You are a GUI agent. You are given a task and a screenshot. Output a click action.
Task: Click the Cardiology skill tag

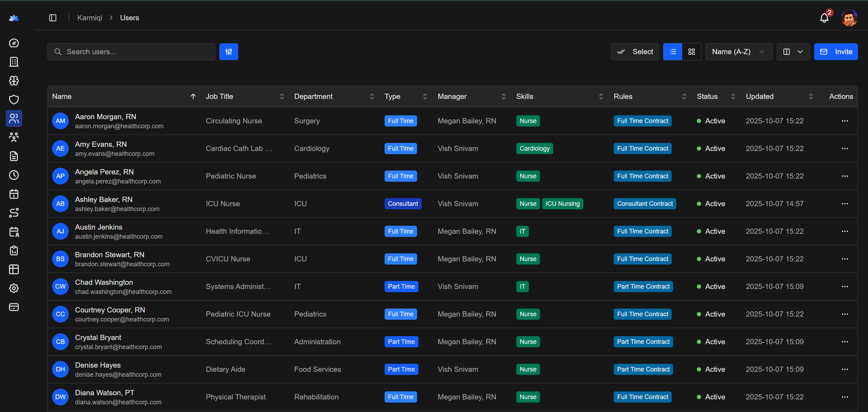point(535,149)
